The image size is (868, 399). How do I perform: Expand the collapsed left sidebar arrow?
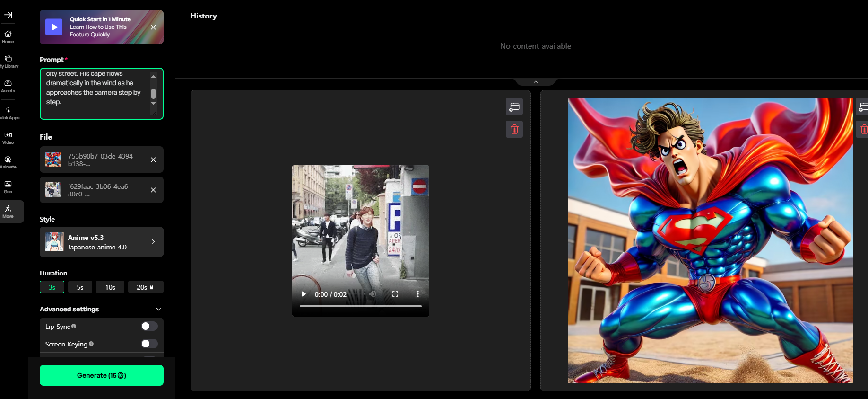coord(8,15)
